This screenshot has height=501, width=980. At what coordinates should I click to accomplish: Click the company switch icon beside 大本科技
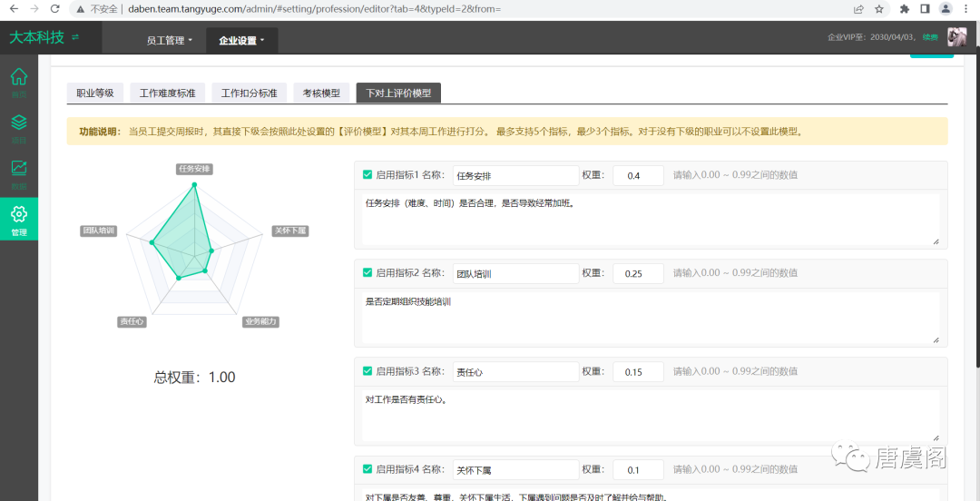point(75,37)
